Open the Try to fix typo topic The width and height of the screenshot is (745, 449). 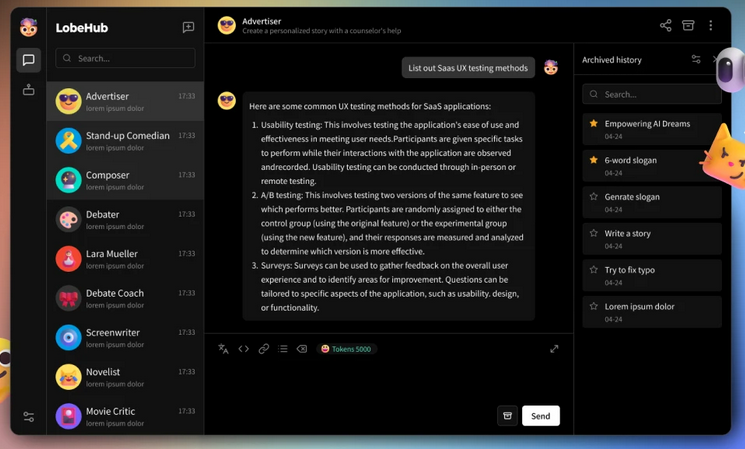pyautogui.click(x=652, y=275)
